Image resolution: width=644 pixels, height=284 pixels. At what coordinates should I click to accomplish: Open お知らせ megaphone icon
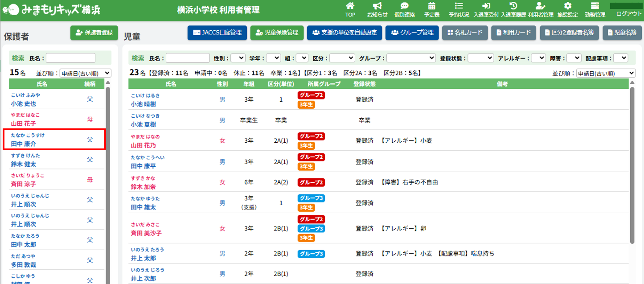pyautogui.click(x=377, y=6)
